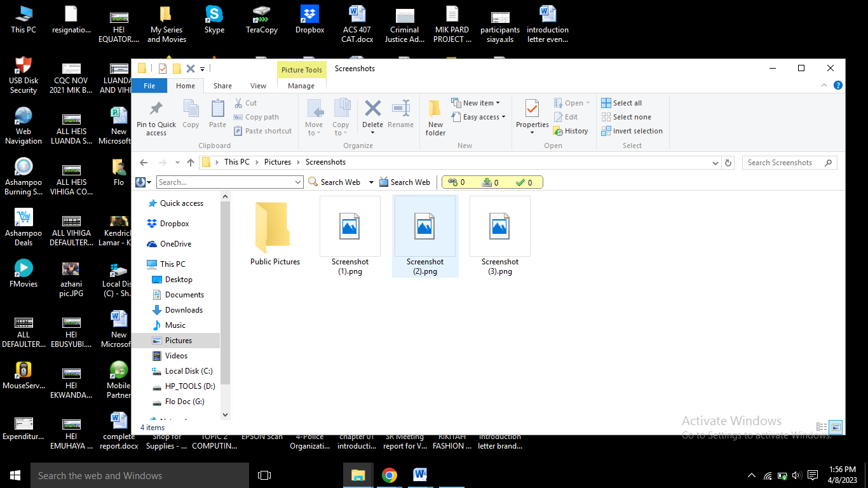Open Chrome from the taskbar
Screen dimensions: 868x488
click(390, 475)
